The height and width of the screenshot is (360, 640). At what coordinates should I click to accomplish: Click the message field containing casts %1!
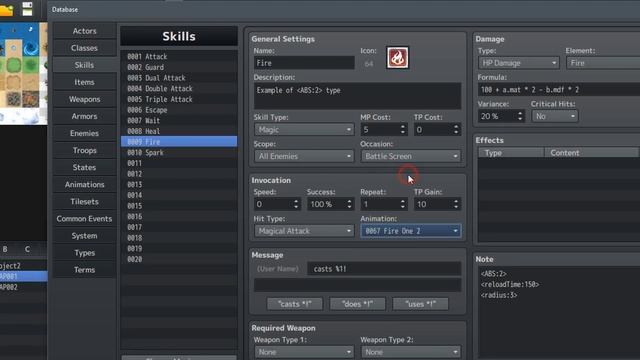pyautogui.click(x=384, y=269)
